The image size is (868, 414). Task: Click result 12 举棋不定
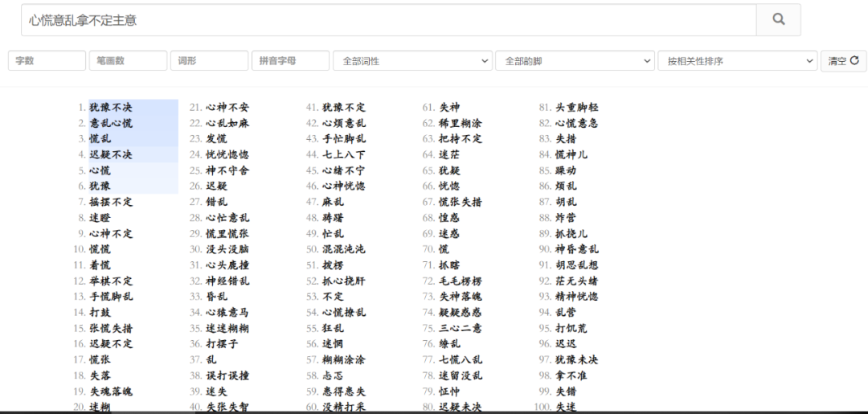click(x=111, y=281)
